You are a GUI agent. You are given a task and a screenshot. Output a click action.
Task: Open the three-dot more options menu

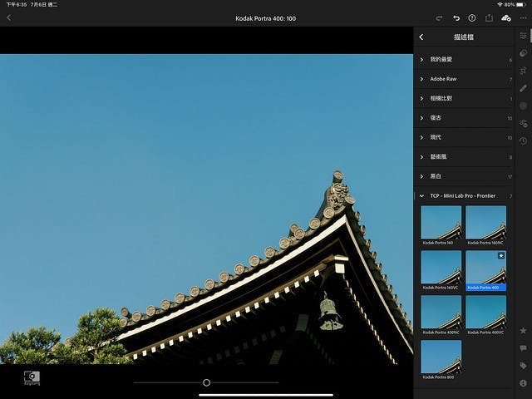523,17
